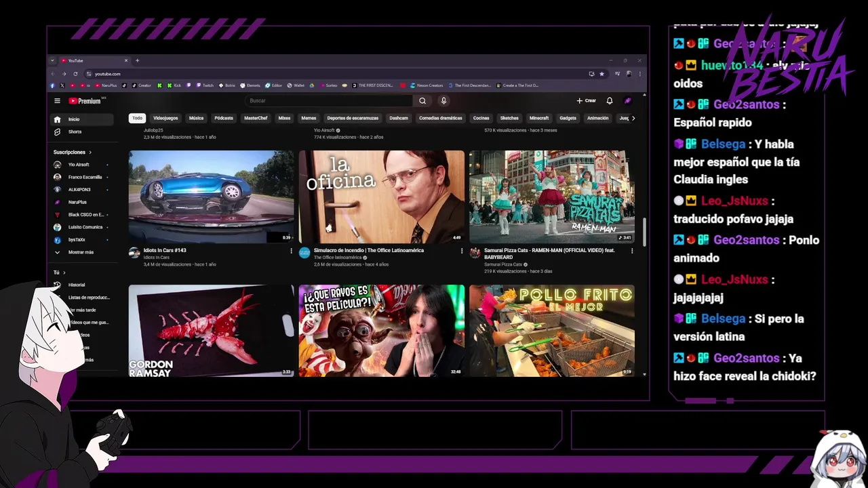This screenshot has width=868, height=488.
Task: Expand the Tú section chevron
Action: 64,272
